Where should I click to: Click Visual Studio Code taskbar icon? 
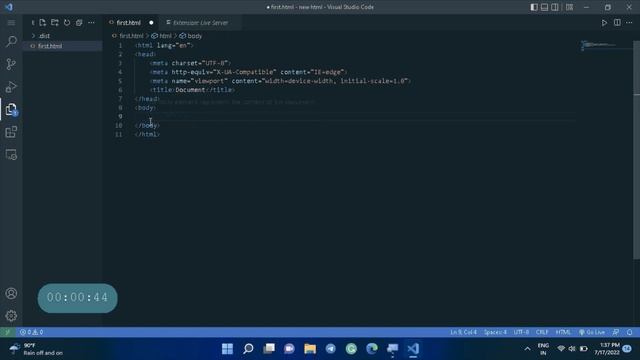413,348
